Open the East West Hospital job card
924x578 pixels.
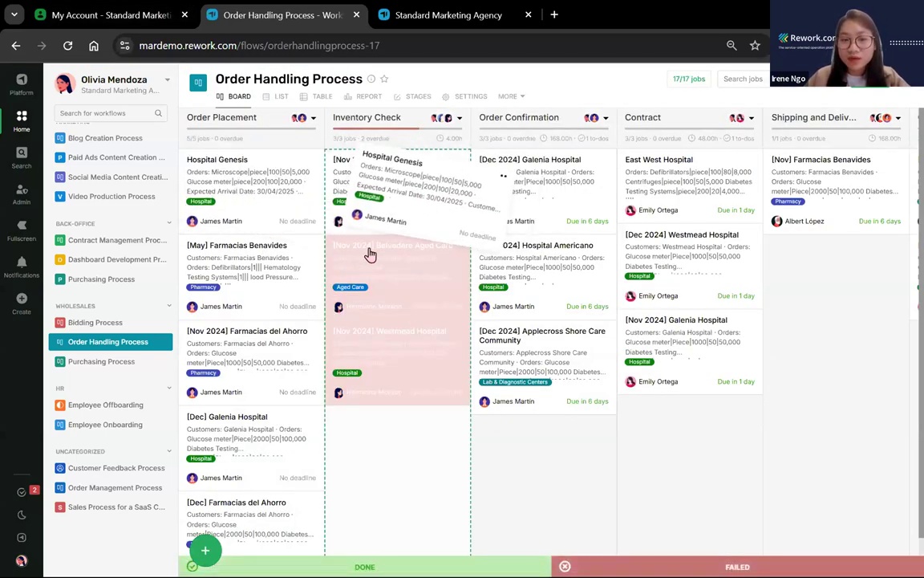pos(690,185)
